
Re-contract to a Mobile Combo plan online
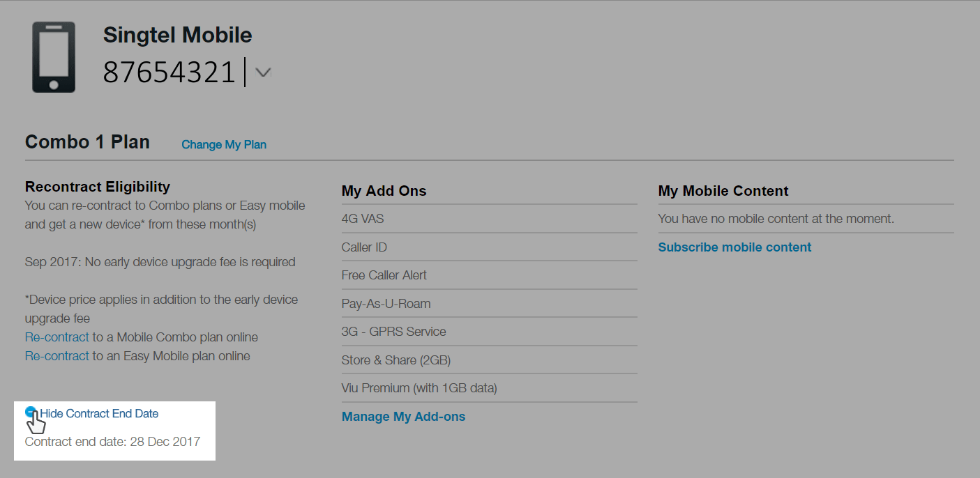pyautogui.click(x=57, y=337)
